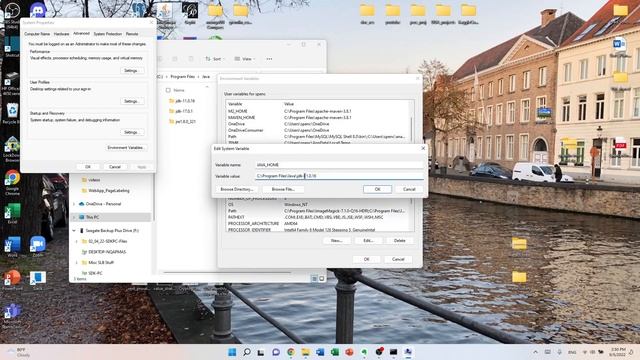
Task: Open taskbar Search icon
Action: point(247,352)
